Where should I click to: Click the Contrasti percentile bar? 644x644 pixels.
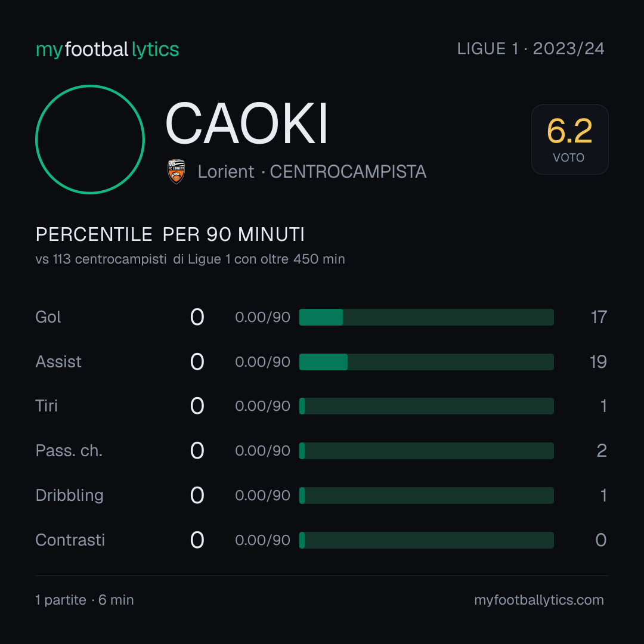(426, 540)
